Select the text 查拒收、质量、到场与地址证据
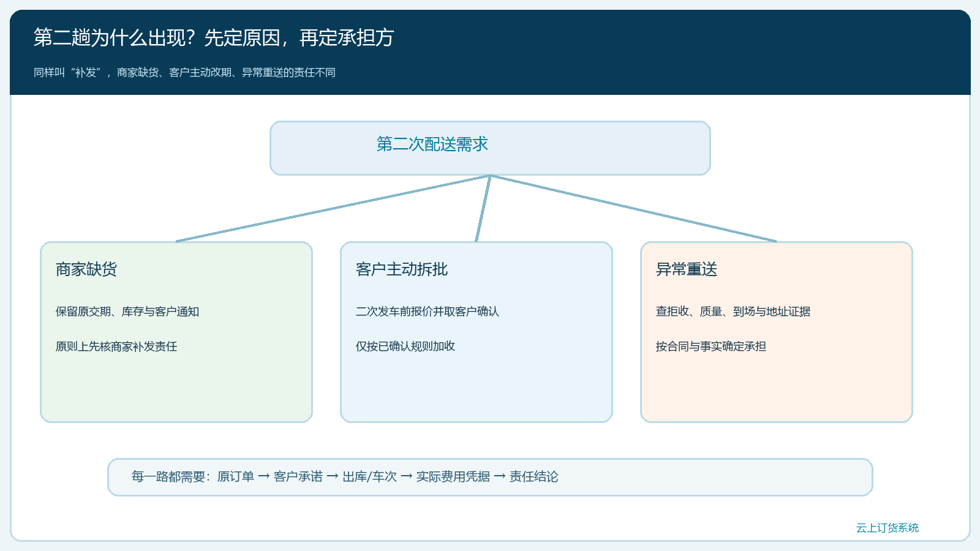 coord(733,312)
